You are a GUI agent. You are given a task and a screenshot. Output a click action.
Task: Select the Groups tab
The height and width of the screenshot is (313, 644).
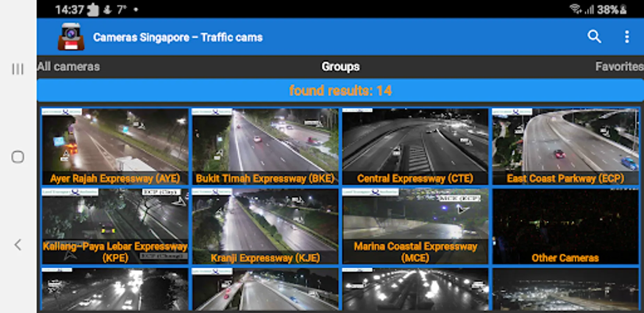340,66
